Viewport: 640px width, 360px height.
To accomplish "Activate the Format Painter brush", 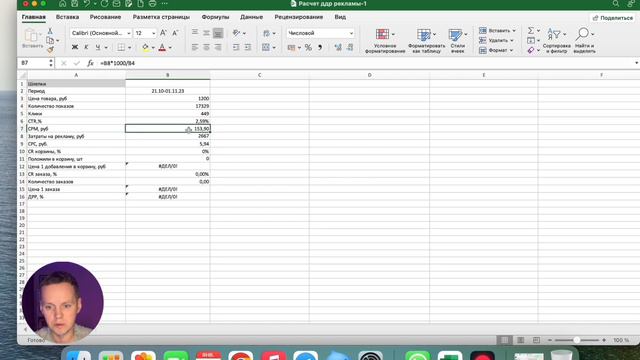I will click(50, 50).
